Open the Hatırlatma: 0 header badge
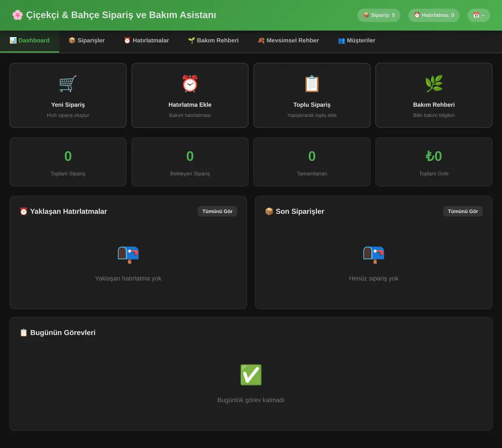The image size is (502, 448). 434,15
